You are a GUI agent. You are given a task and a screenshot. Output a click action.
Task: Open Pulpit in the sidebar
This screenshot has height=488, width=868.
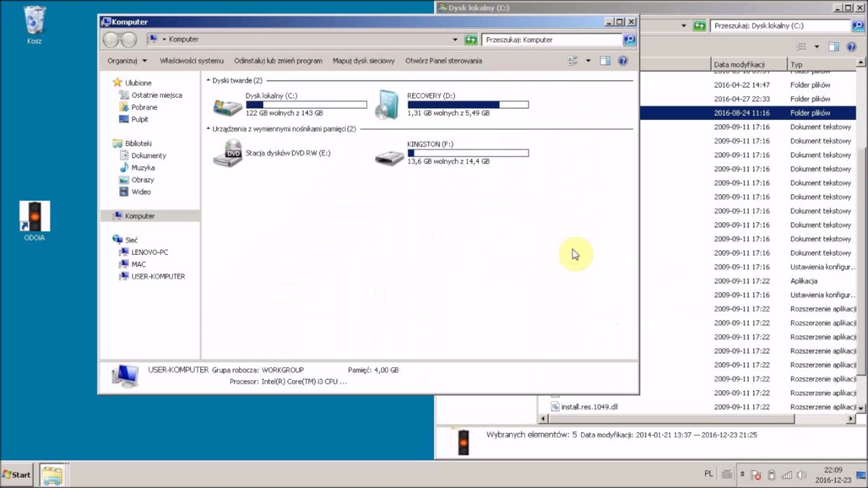[140, 119]
